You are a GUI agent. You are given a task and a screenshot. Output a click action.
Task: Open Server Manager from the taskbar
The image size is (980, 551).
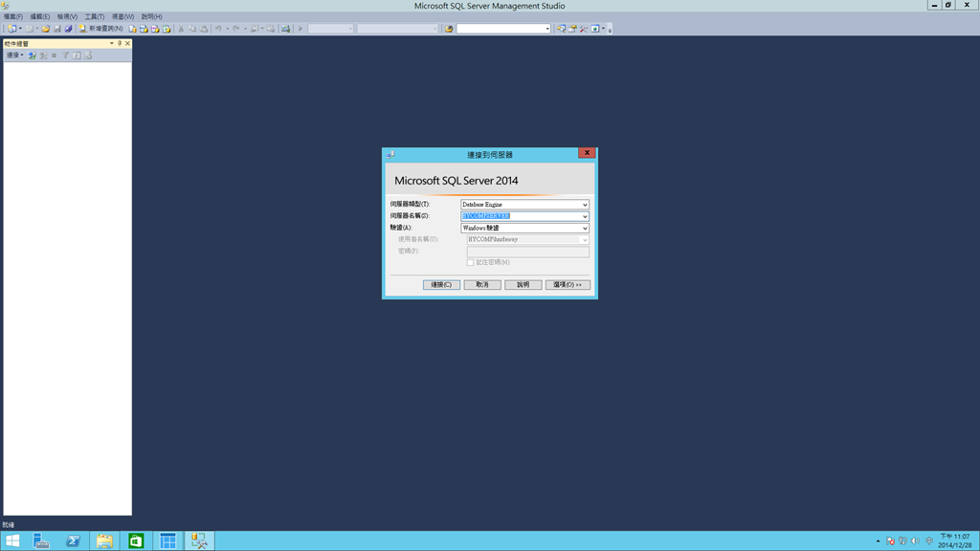pyautogui.click(x=41, y=541)
